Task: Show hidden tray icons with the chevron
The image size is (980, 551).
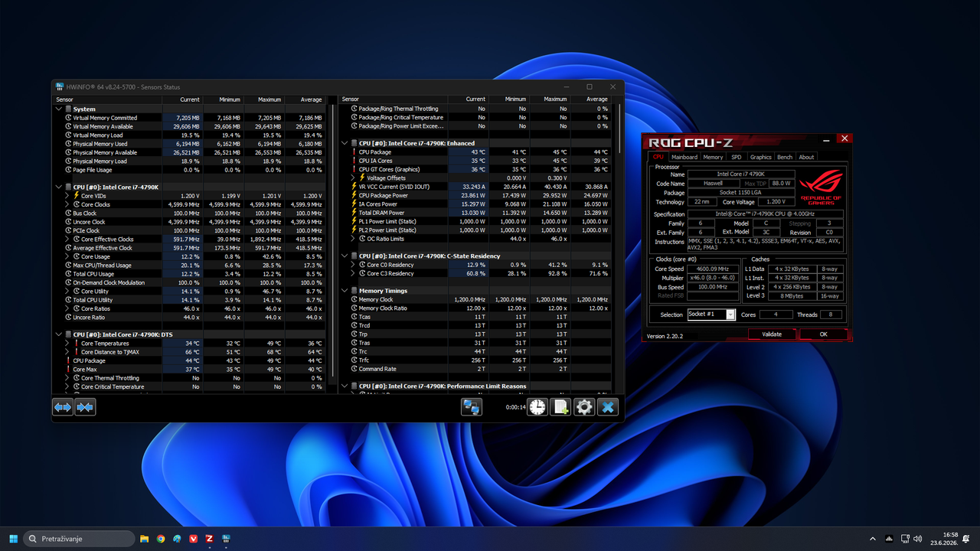Action: [x=874, y=539]
